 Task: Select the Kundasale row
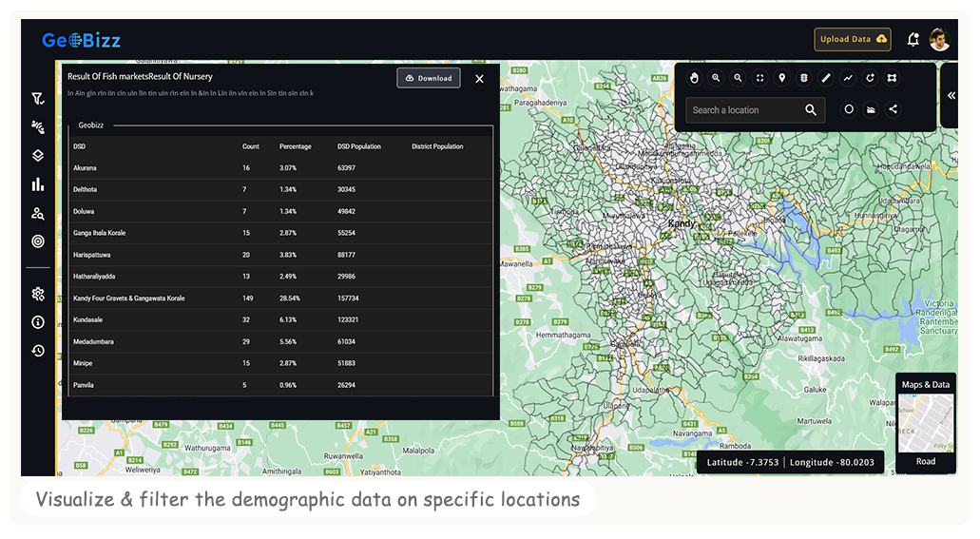(281, 320)
